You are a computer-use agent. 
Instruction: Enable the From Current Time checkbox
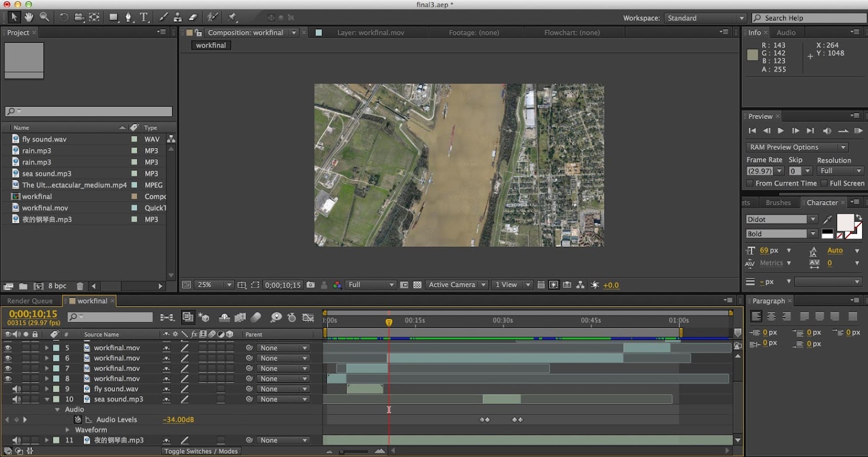coord(750,183)
